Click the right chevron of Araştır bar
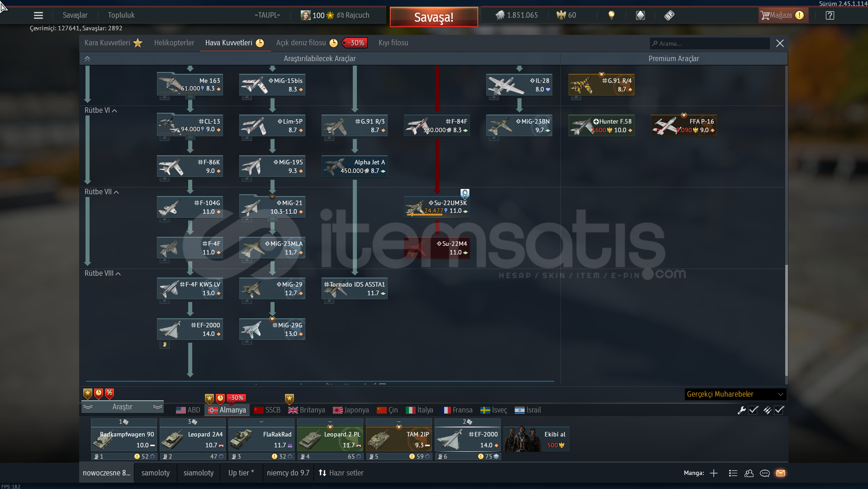The image size is (868, 489). 157,407
